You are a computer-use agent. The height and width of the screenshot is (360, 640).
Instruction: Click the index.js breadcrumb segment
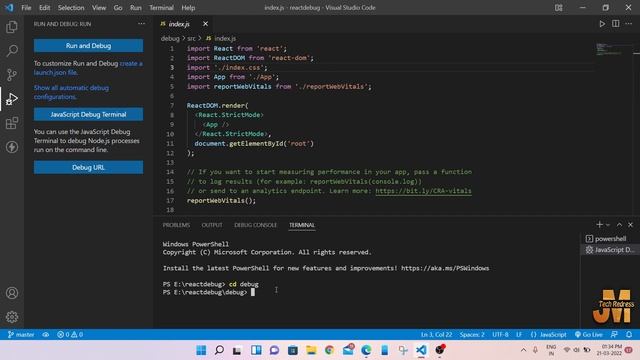[x=221, y=38]
